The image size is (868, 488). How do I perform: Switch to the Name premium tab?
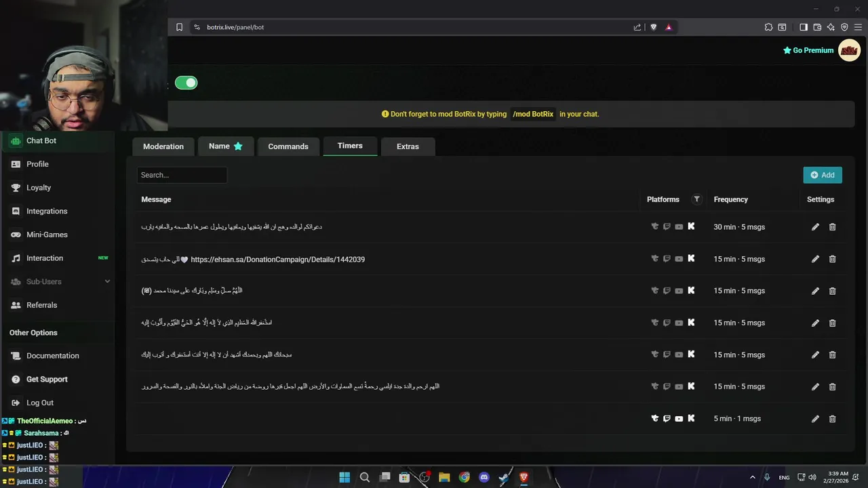226,146
